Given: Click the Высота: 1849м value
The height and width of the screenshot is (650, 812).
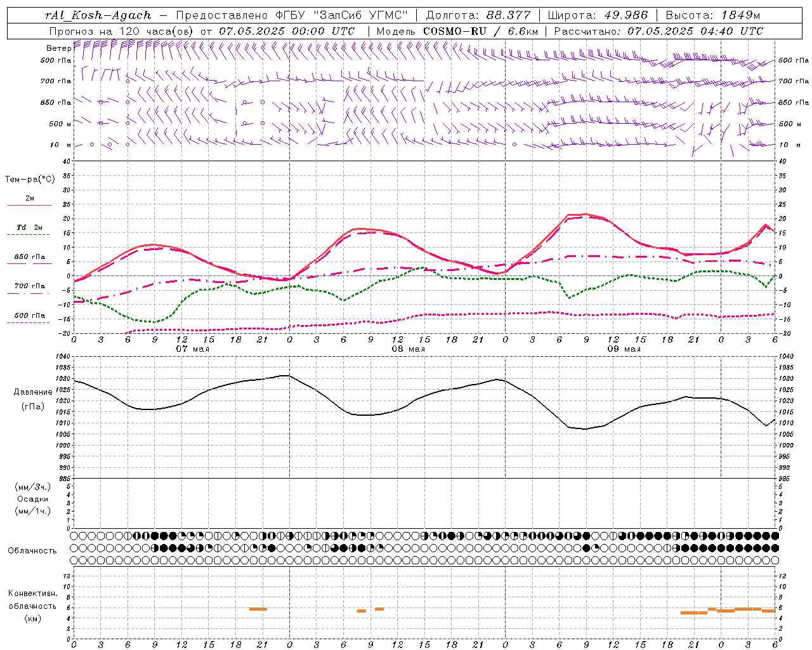Looking at the screenshot, I should [713, 15].
